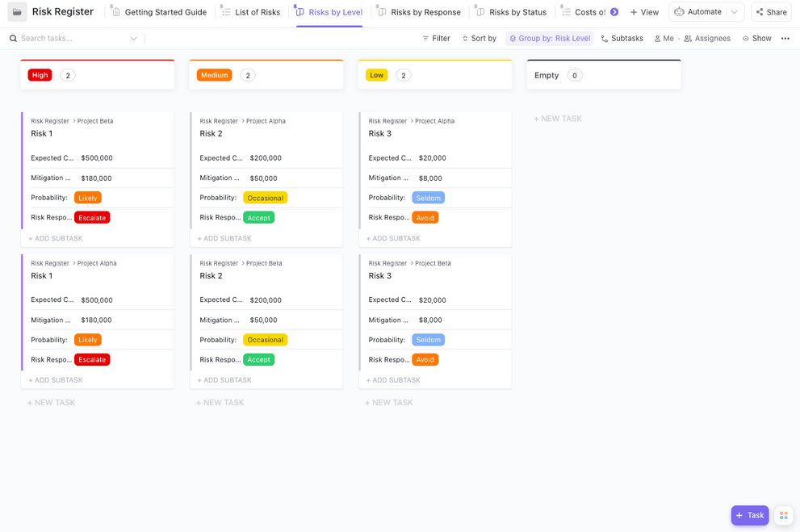Toggle Subtasks visibility
This screenshot has height=532, width=800.
pyautogui.click(x=622, y=38)
